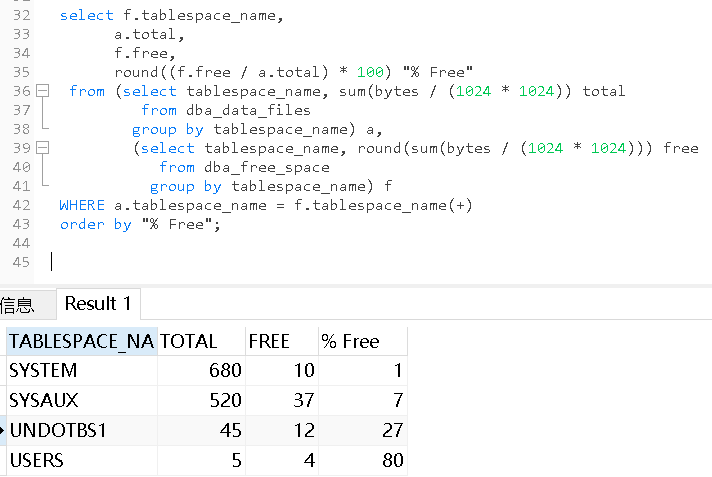Click the current row arrow beside UNDOTBS1
Image resolution: width=712 pixels, height=477 pixels.
click(x=4, y=431)
